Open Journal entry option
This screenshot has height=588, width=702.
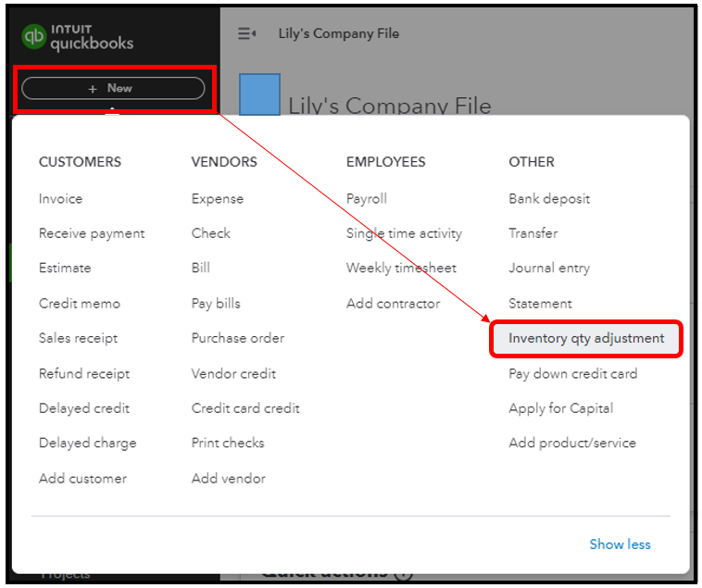549,268
